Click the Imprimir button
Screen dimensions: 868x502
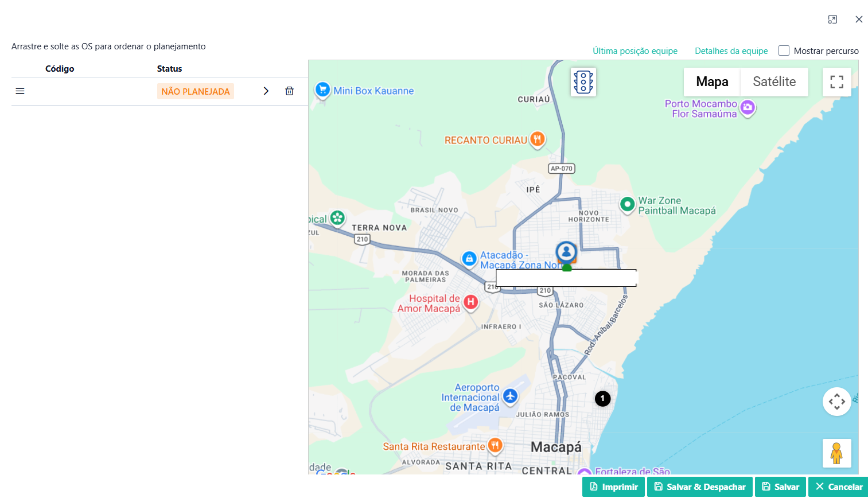(x=613, y=487)
